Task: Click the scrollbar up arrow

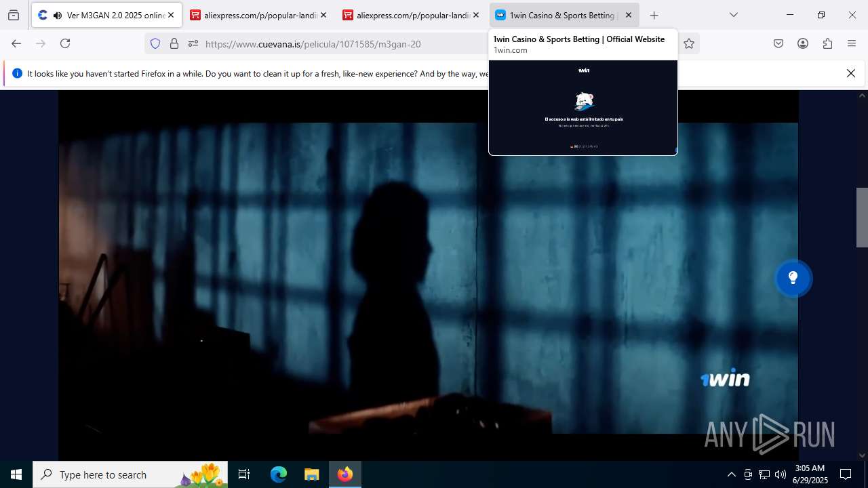Action: coord(862,95)
